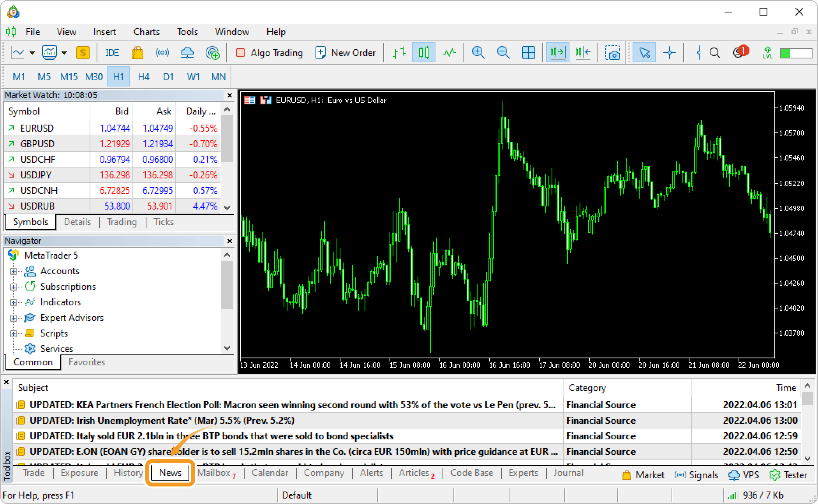This screenshot has height=504, width=818.
Task: Open the Charts menu
Action: (x=146, y=32)
